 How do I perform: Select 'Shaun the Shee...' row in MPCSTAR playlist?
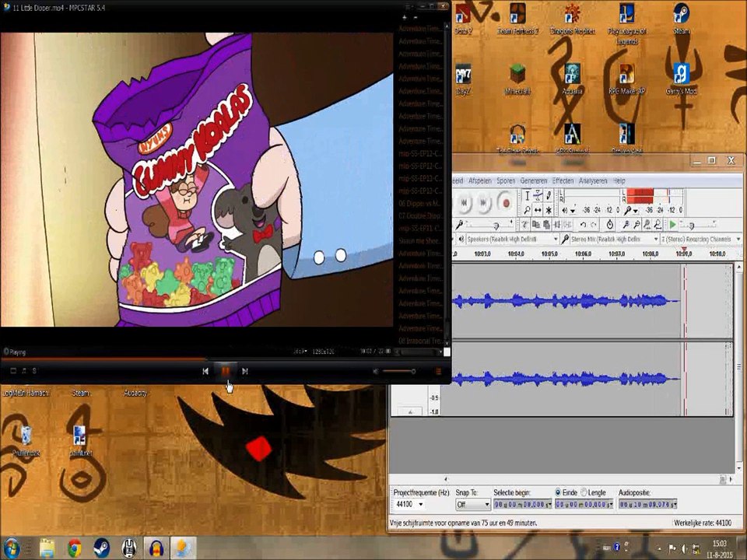(420, 240)
